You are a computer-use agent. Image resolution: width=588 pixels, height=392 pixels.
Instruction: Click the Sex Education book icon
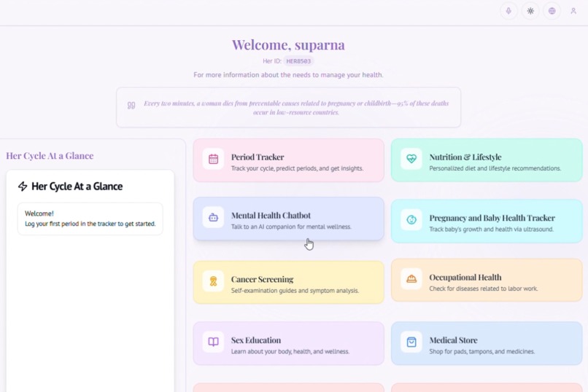coord(213,342)
